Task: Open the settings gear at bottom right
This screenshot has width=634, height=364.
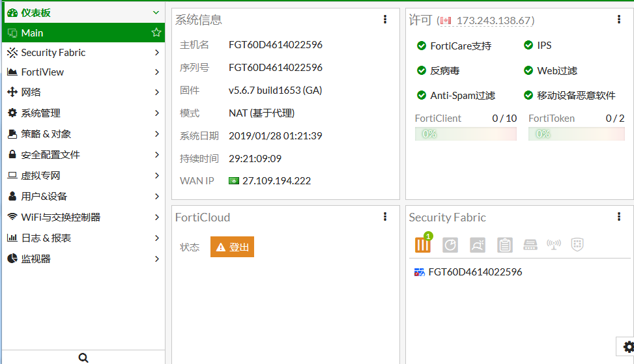Action: pos(628,346)
